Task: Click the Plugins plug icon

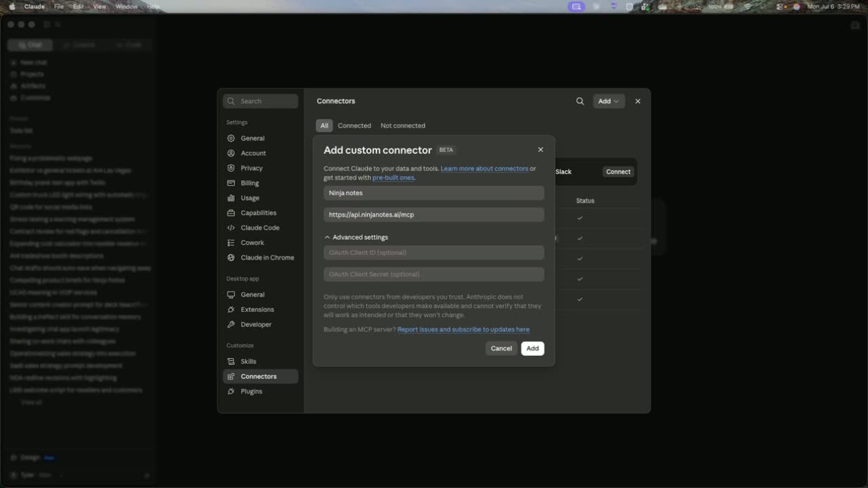Action: [231, 391]
